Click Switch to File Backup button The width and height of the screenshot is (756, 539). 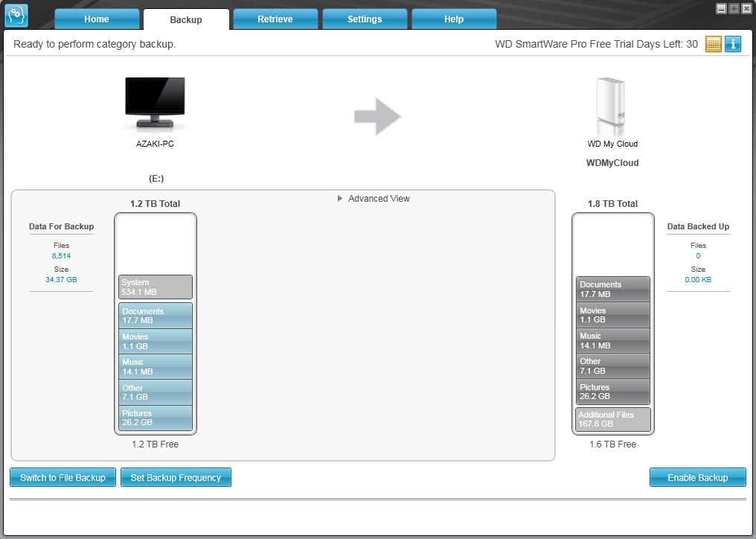pyautogui.click(x=63, y=477)
